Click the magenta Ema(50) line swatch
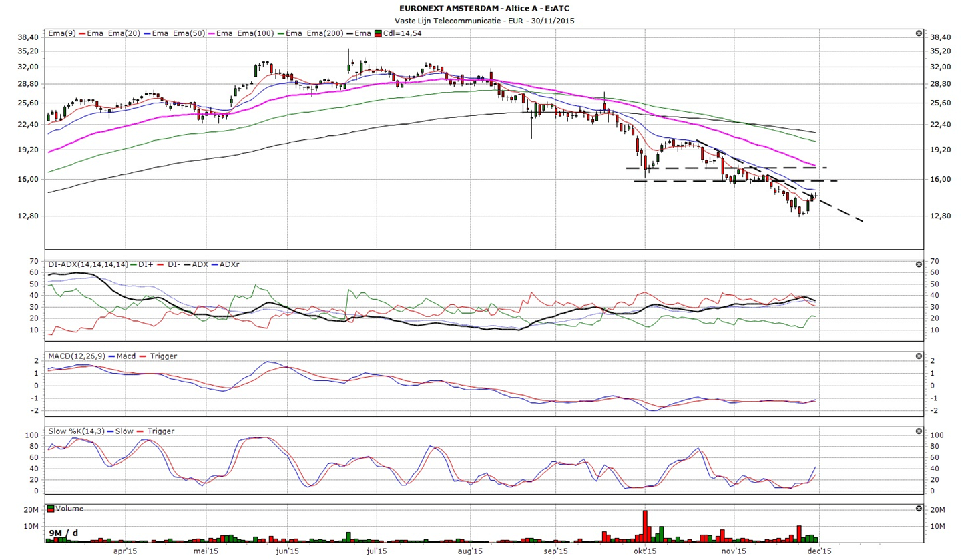Screen dimensions: 968x560 click(x=212, y=33)
